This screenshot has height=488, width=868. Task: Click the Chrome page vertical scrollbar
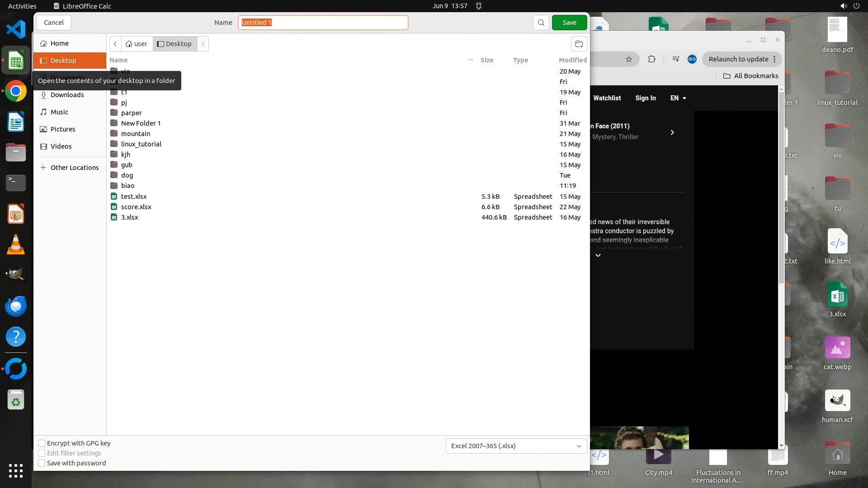pos(781,190)
